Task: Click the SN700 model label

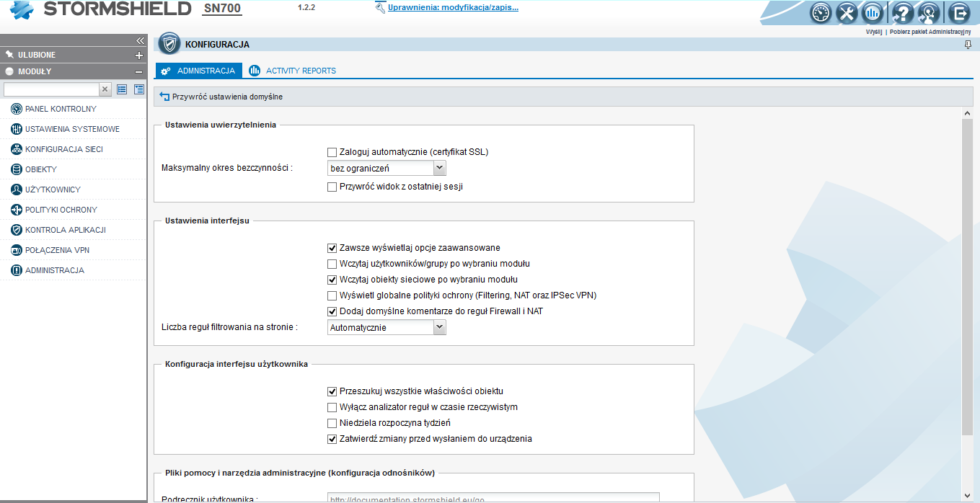Action: [x=222, y=9]
